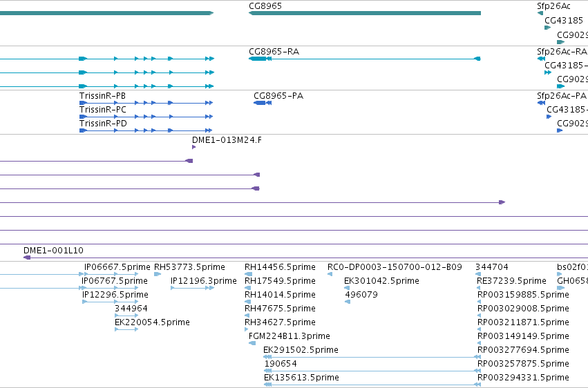The width and height of the screenshot is (588, 388).
Task: Select the EK135613.5prime EST label
Action: 301,378
